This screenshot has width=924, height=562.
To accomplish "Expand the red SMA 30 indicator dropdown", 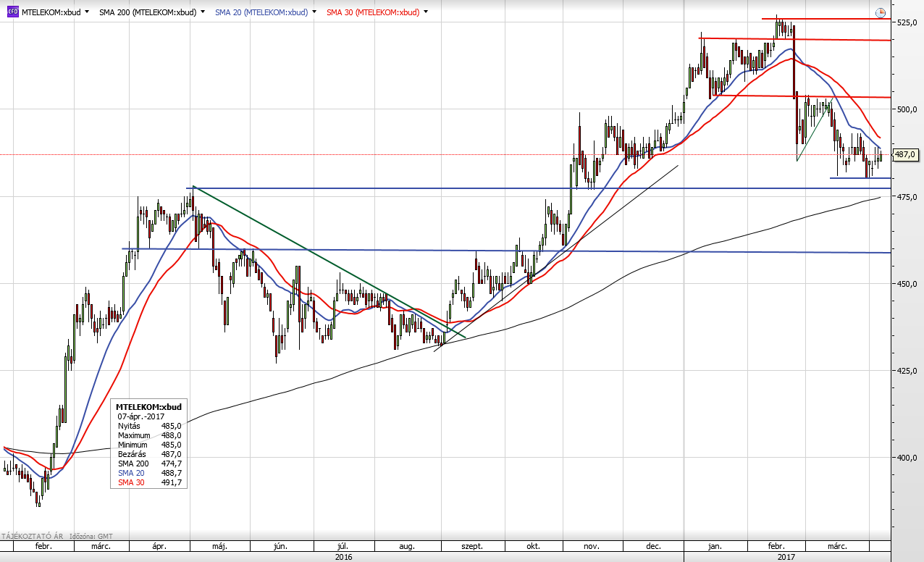I will (425, 12).
